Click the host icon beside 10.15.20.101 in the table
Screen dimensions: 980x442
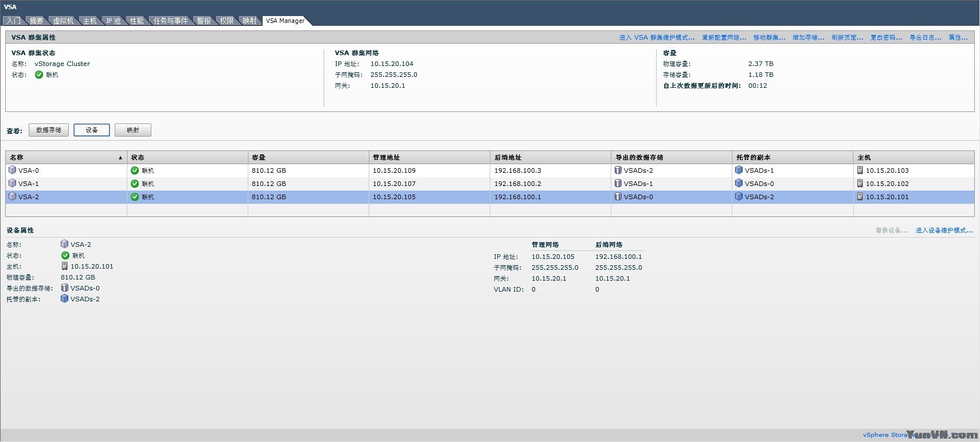tap(860, 197)
